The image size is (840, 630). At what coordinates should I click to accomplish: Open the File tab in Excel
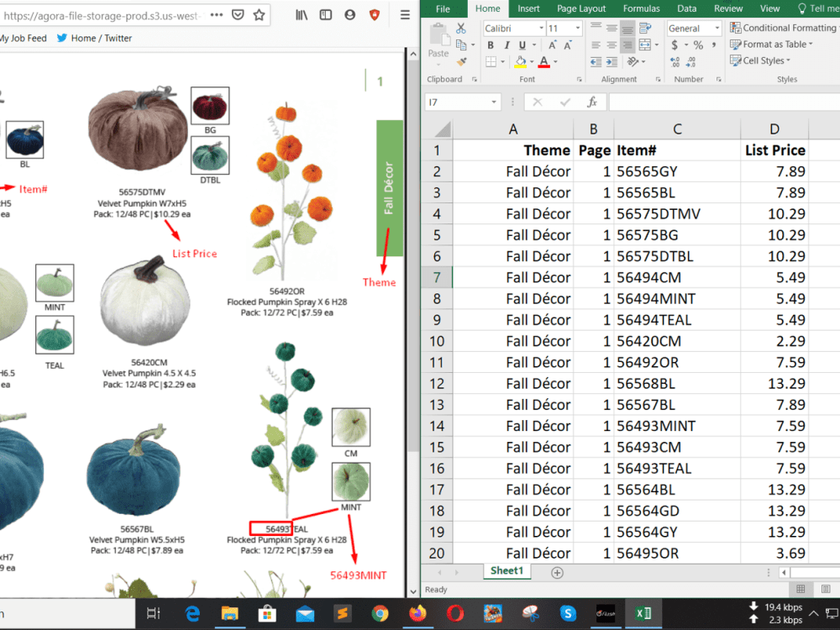[x=443, y=8]
